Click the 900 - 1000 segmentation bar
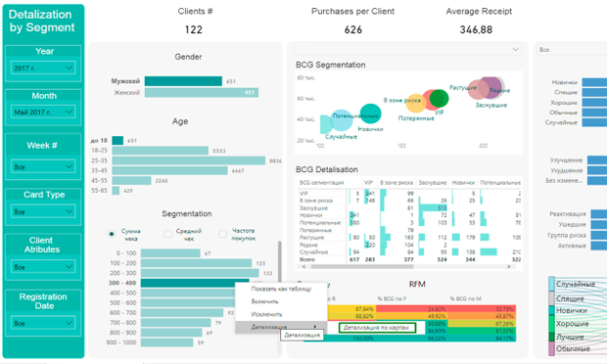This screenshot has height=364, width=607. tap(166, 342)
